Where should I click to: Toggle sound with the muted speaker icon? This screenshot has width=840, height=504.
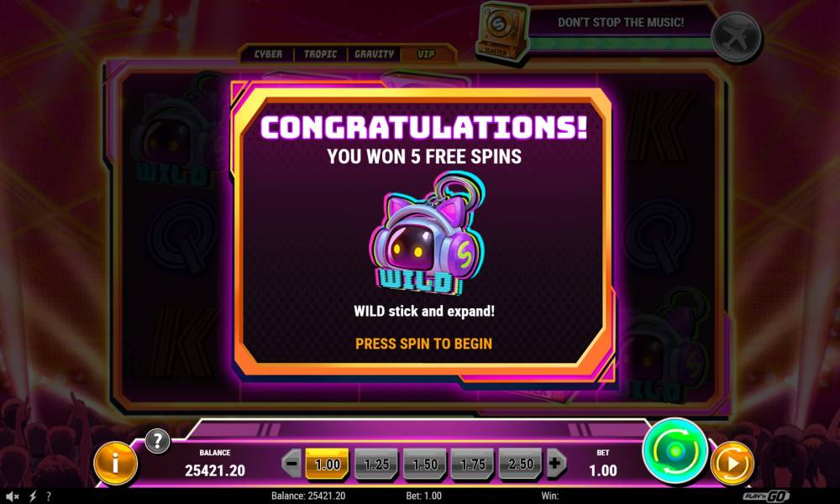(13, 496)
